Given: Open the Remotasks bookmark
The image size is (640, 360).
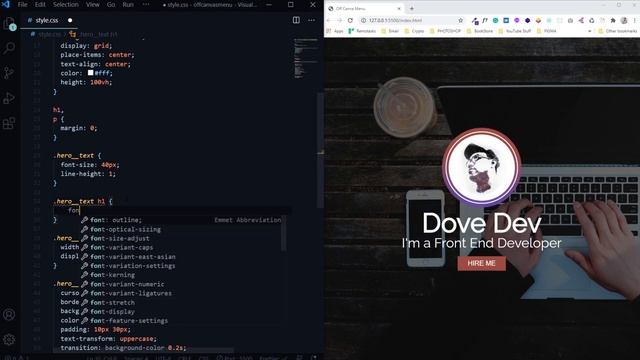Looking at the screenshot, I should [x=362, y=31].
